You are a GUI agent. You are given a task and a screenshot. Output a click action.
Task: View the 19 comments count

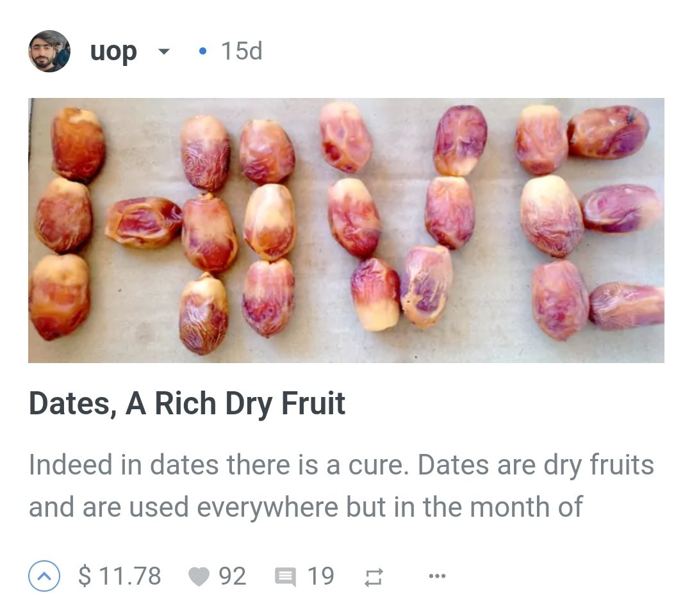coord(320,576)
